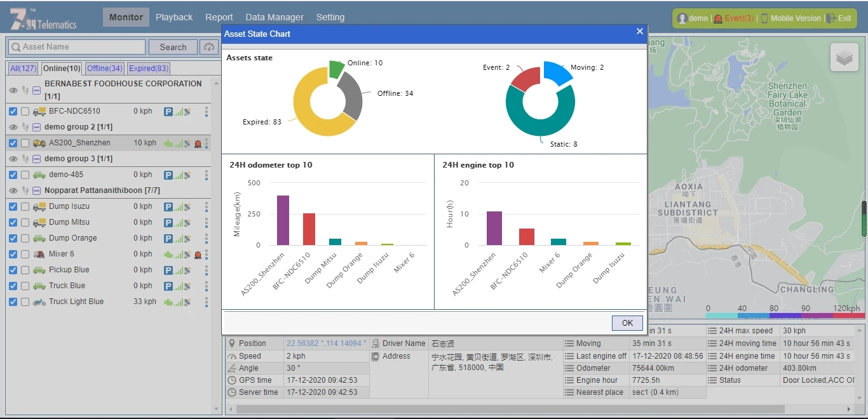
Task: Click the Search button
Action: (x=173, y=47)
